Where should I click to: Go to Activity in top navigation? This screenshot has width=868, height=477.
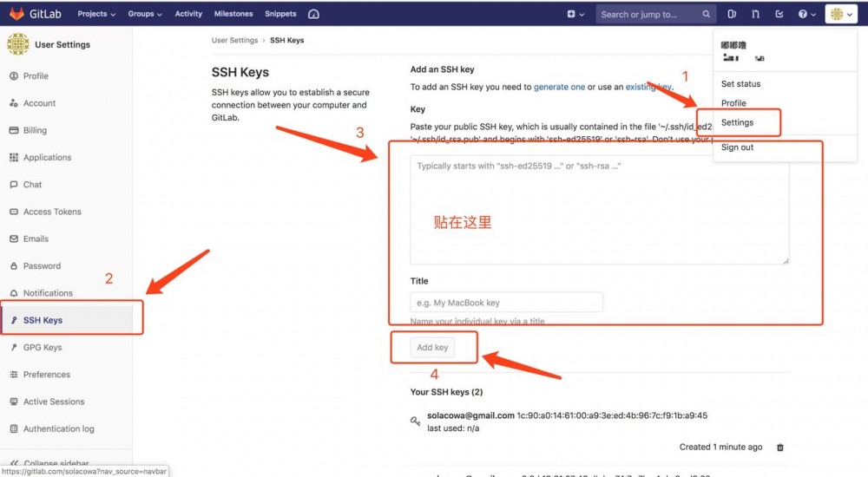coord(188,14)
